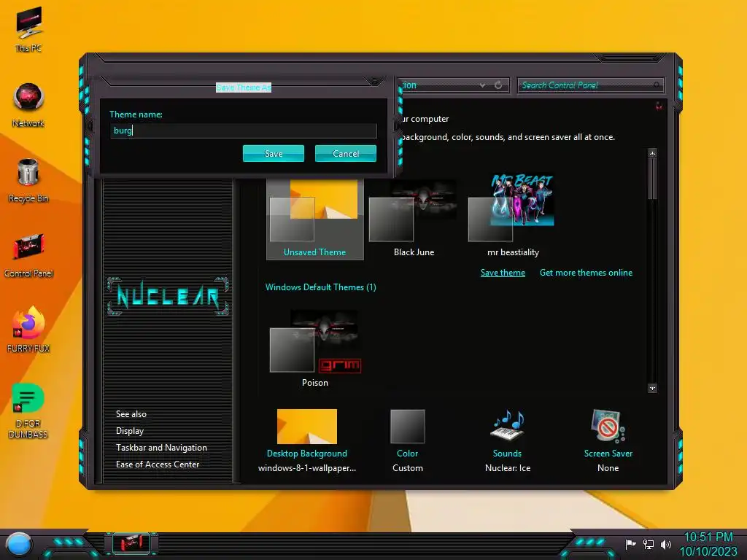Open the Sounds music notes icon
The image size is (747, 560).
[508, 425]
